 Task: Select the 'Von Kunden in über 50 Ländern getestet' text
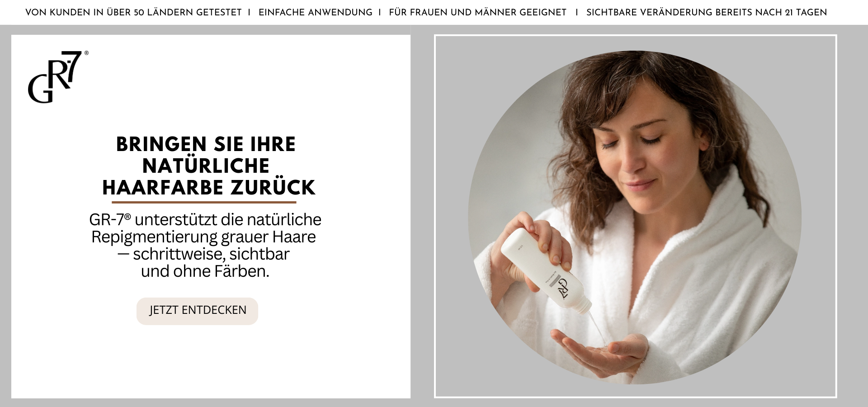[133, 13]
